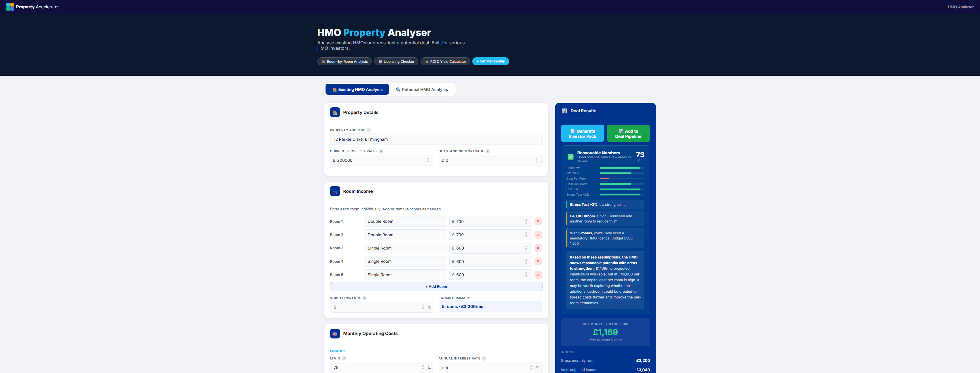Click the Property Accelerator logo icon
The image size is (980, 373).
[x=10, y=7]
